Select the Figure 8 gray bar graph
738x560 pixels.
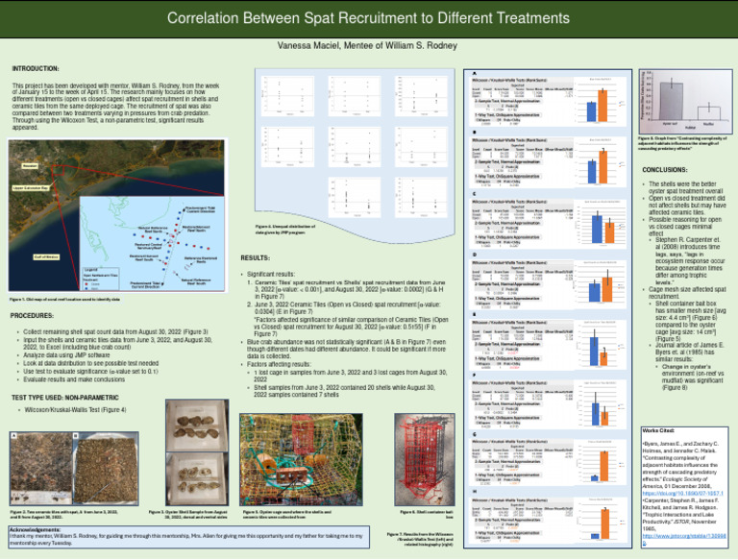coord(686,102)
